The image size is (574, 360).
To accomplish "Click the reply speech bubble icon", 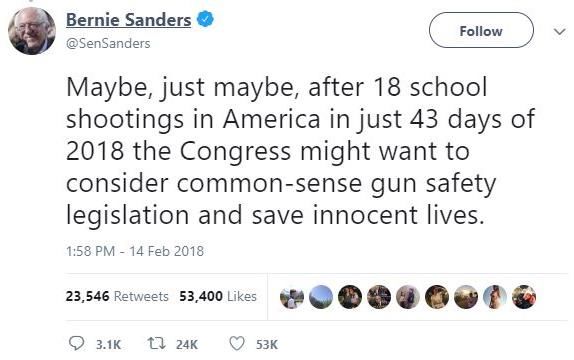I will tap(77, 344).
